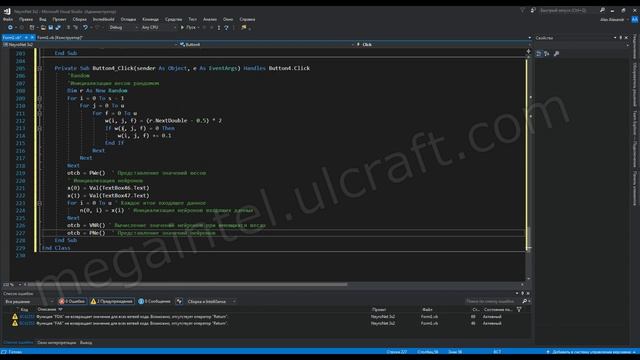Toggle the 0 Сообщения messages filter
640x360 pixels.
154,301
